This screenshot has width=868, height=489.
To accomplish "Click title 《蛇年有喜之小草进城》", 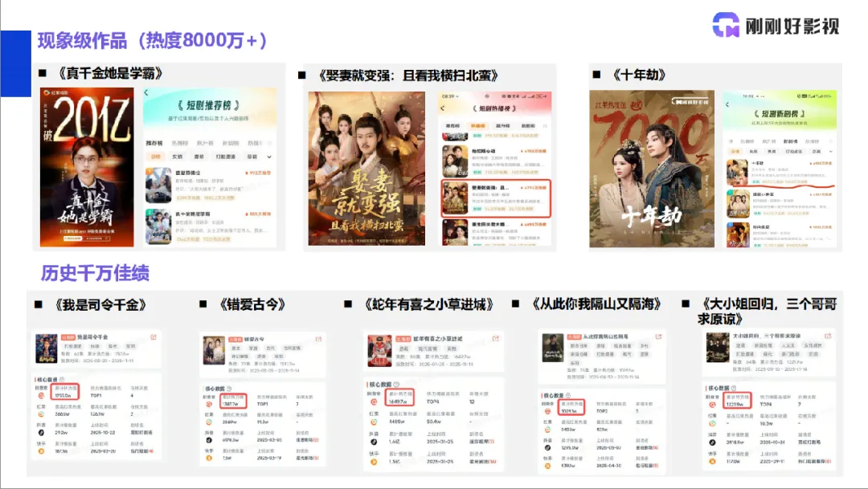I will [x=428, y=305].
